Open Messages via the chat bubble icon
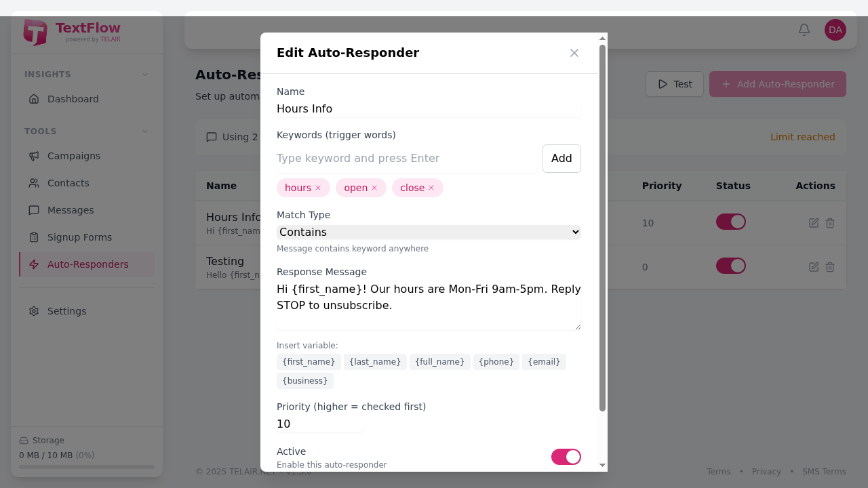 coord(34,210)
